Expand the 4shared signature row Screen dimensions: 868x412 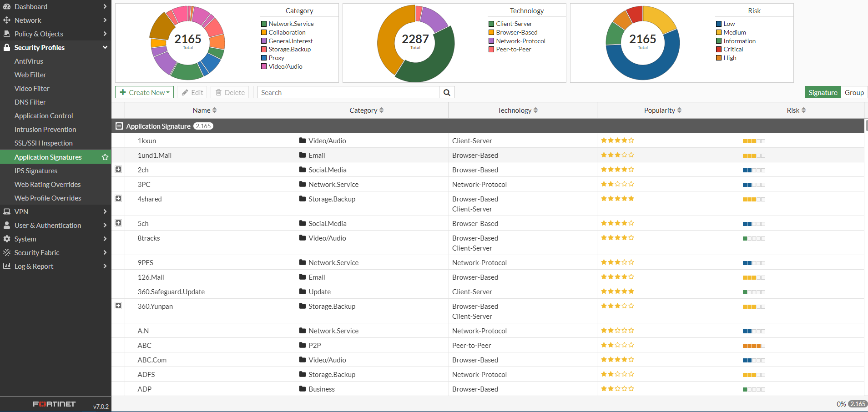click(x=118, y=199)
